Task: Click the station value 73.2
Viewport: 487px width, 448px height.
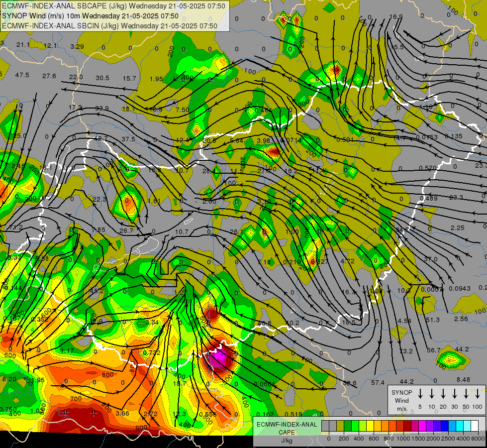Action: pyautogui.click(x=406, y=351)
